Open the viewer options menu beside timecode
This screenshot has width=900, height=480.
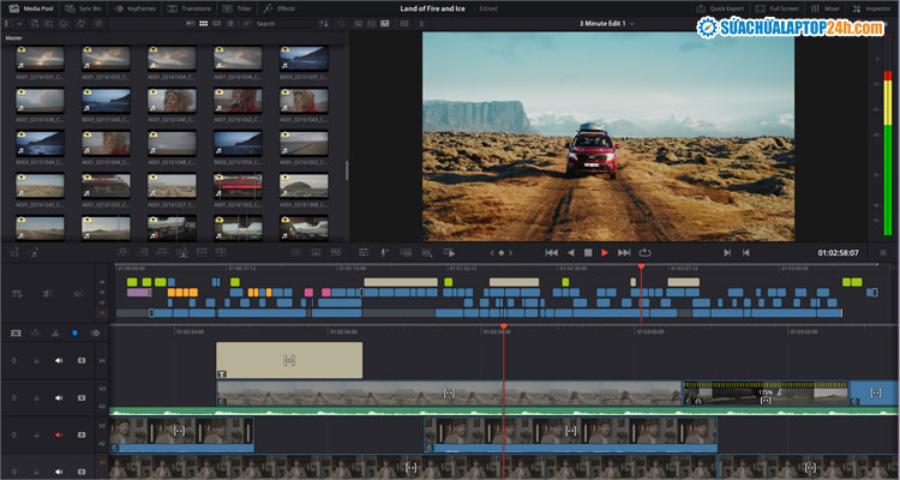point(883,253)
